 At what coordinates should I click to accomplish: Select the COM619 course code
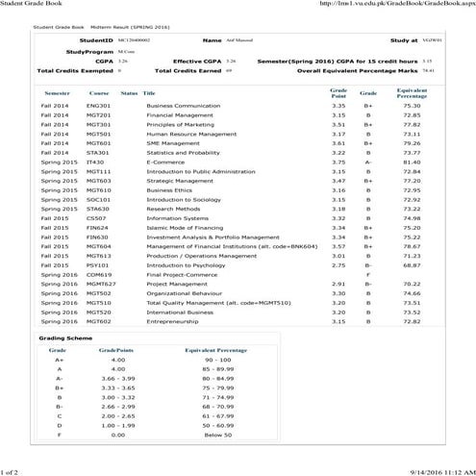click(99, 275)
